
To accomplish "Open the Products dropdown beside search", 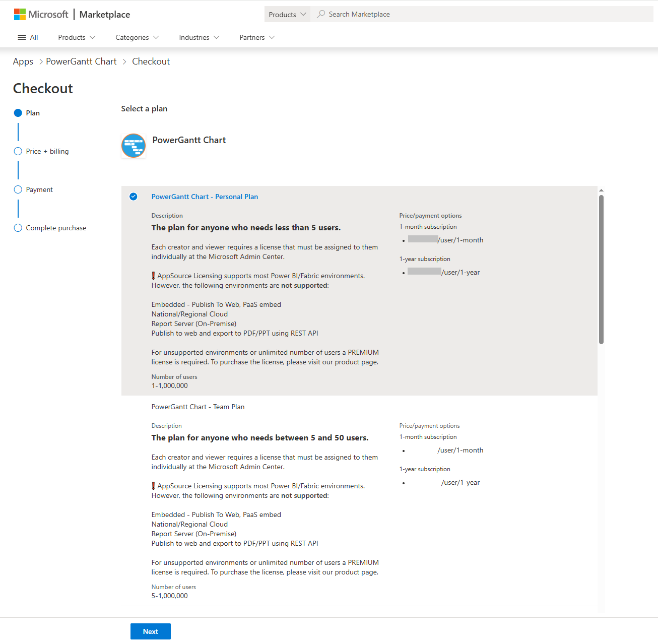I will pyautogui.click(x=287, y=14).
